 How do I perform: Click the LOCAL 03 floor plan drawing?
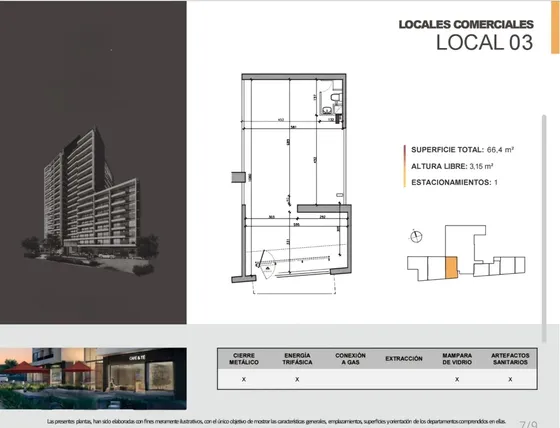pyautogui.click(x=291, y=183)
